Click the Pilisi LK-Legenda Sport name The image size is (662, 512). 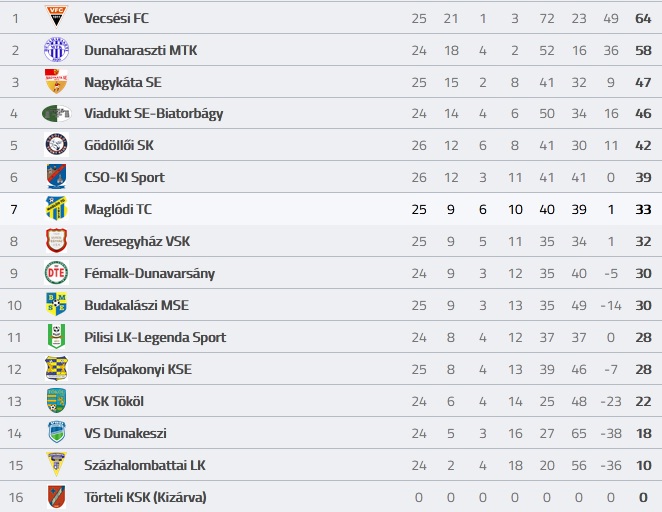155,337
